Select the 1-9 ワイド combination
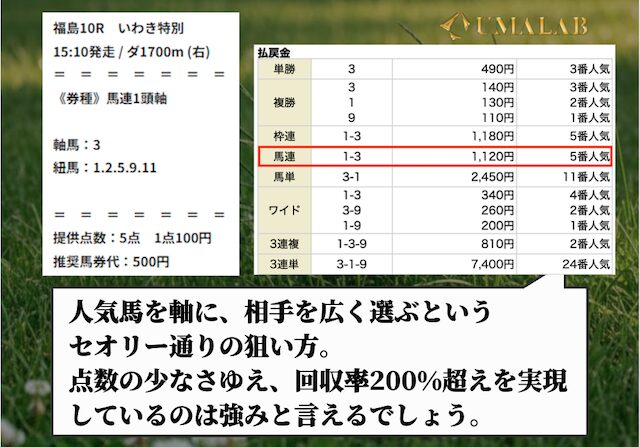This screenshot has width=640, height=447. pos(351,226)
